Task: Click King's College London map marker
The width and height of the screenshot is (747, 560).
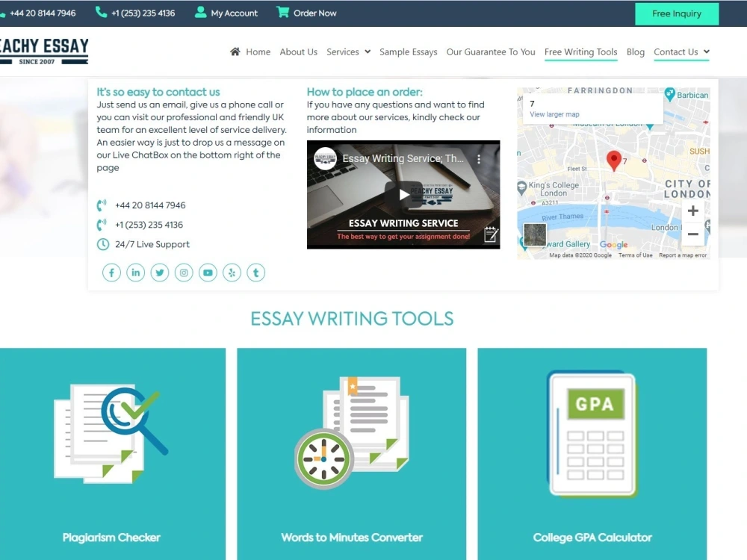Action: [x=521, y=187]
